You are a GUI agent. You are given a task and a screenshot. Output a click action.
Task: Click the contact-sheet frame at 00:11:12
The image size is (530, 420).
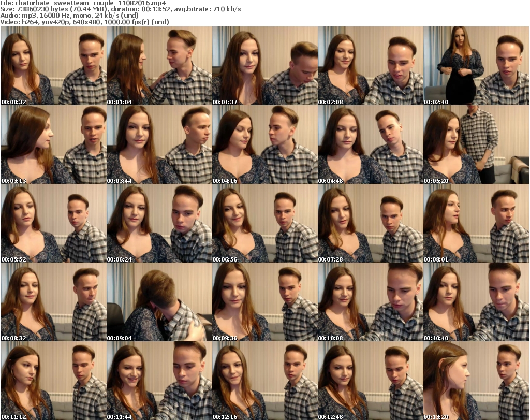pyautogui.click(x=54, y=381)
